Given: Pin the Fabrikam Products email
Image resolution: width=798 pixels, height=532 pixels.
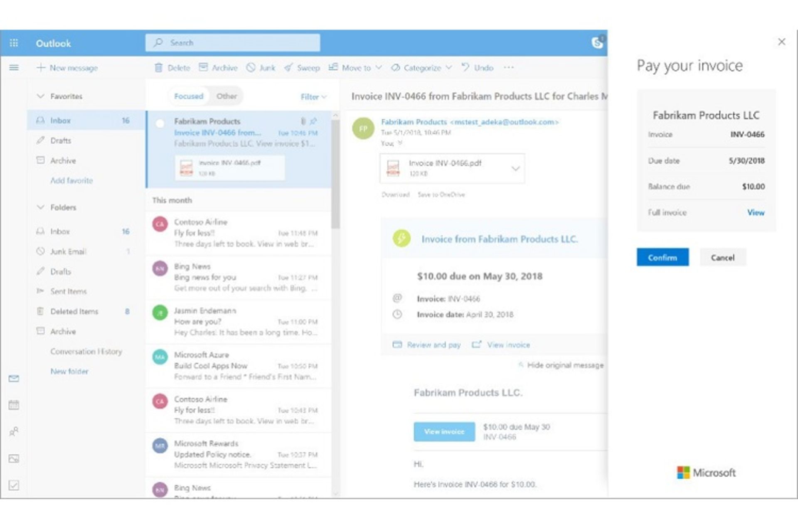Looking at the screenshot, I should [313, 121].
